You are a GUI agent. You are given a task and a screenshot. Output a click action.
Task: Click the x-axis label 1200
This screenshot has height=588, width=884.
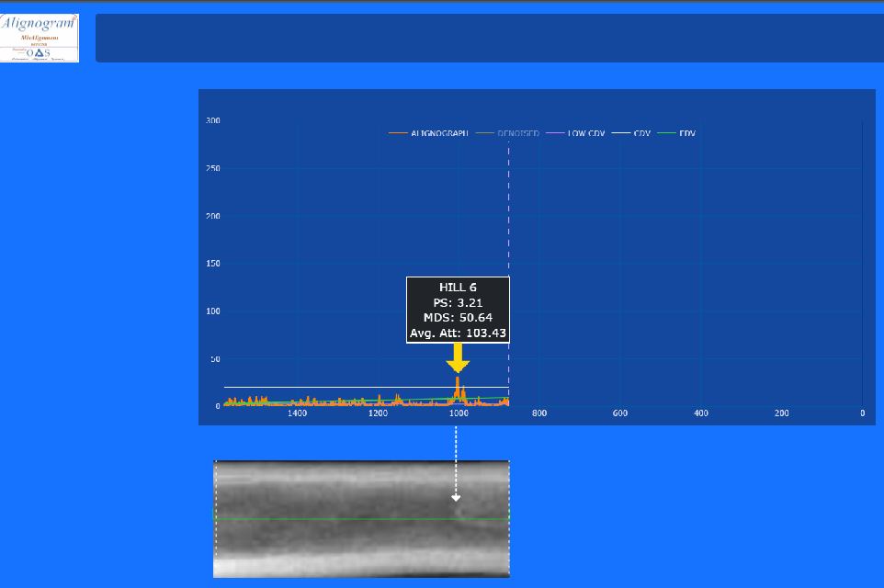tap(378, 413)
